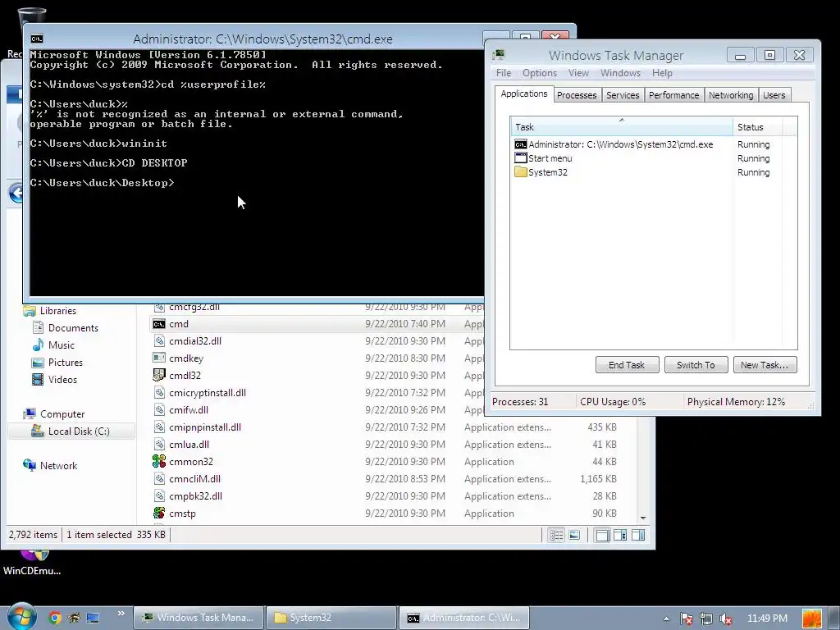Select the cmdl32 application file
Screen dimensions: 840x630
click(x=185, y=375)
